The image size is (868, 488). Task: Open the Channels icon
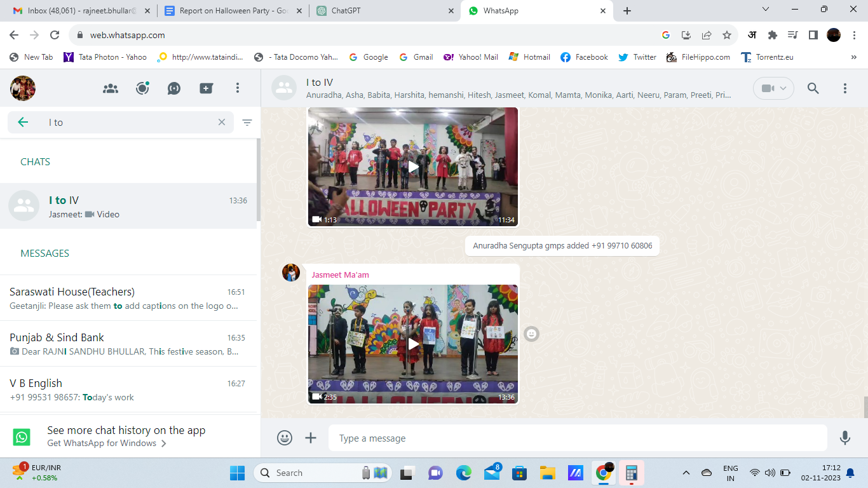pos(174,88)
